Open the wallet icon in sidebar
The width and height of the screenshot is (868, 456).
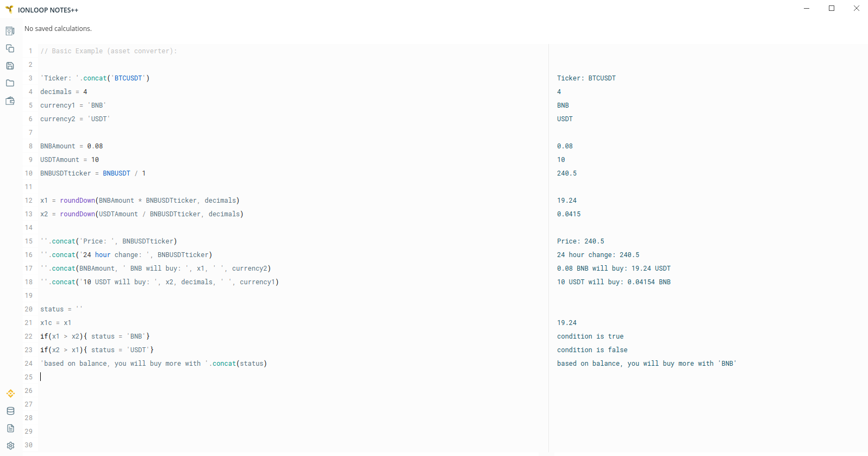[x=10, y=101]
